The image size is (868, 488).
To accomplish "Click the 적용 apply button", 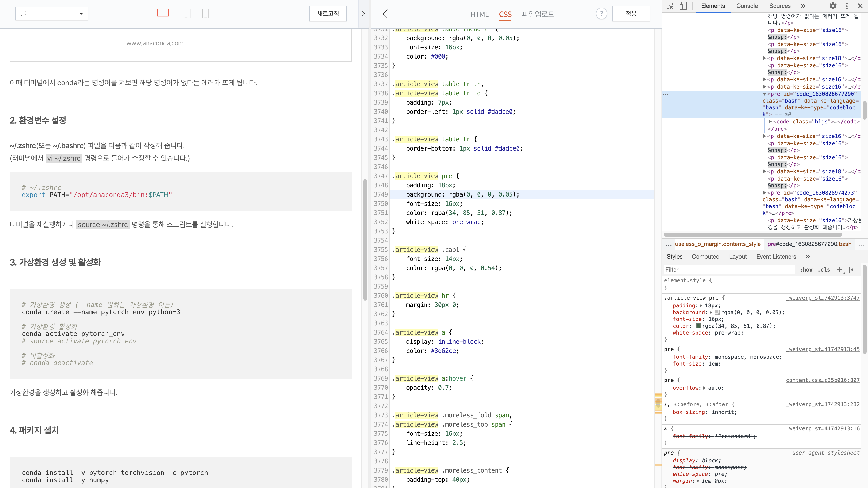I will 631,14.
